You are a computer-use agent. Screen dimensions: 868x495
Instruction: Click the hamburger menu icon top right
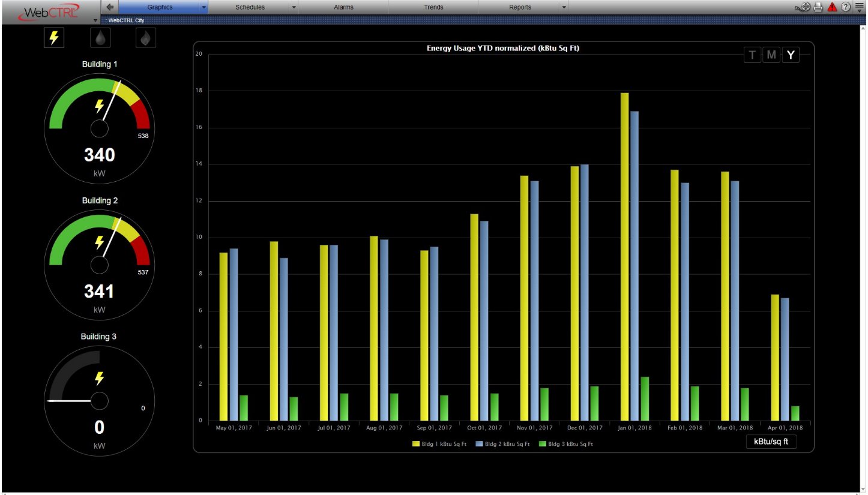click(x=860, y=5)
